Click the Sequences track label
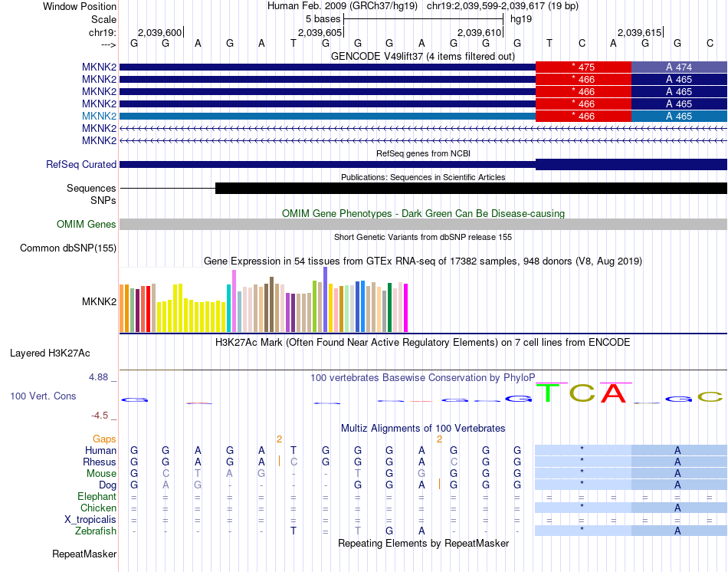 (91, 188)
